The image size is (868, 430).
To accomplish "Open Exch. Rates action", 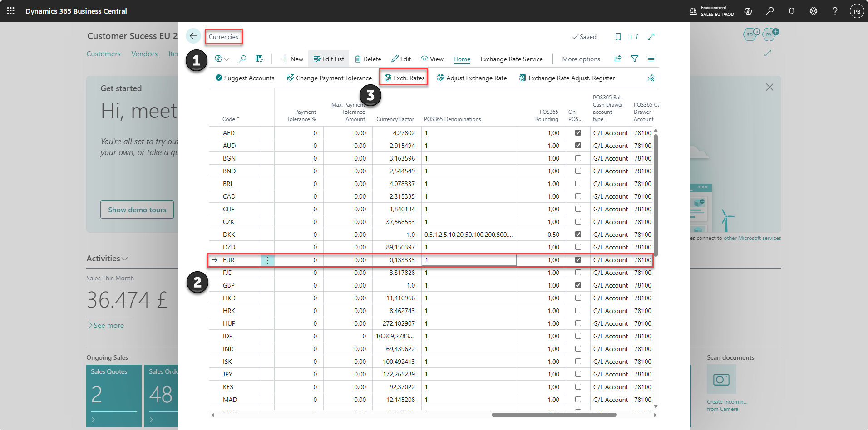I will (404, 78).
